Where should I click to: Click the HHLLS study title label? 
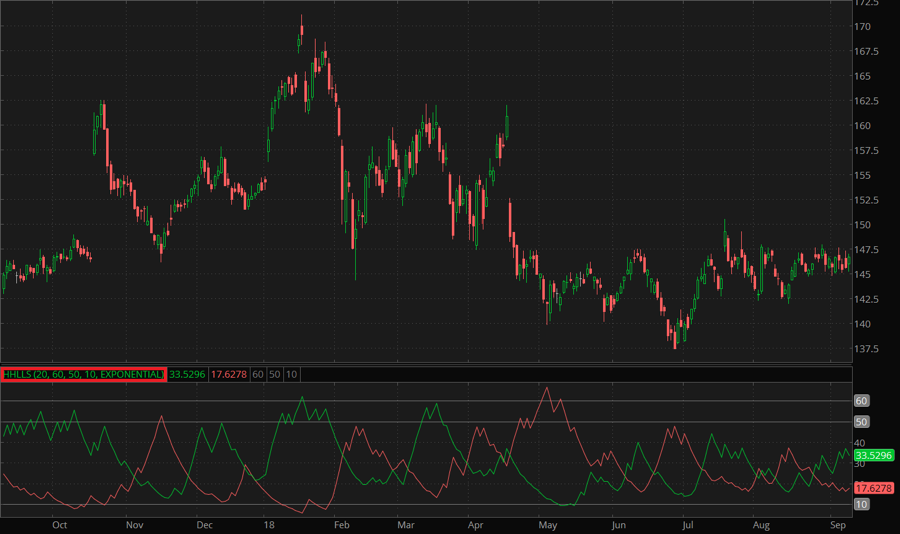83,374
